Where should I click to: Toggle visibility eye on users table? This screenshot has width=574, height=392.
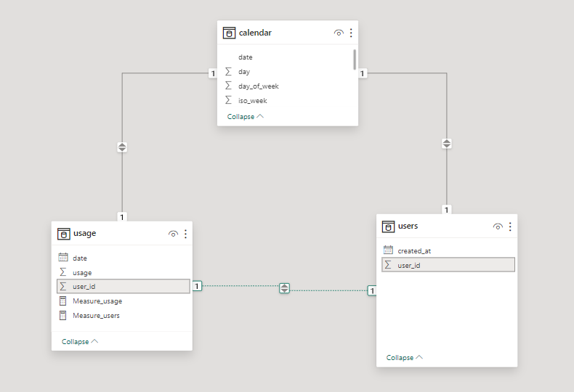498,226
